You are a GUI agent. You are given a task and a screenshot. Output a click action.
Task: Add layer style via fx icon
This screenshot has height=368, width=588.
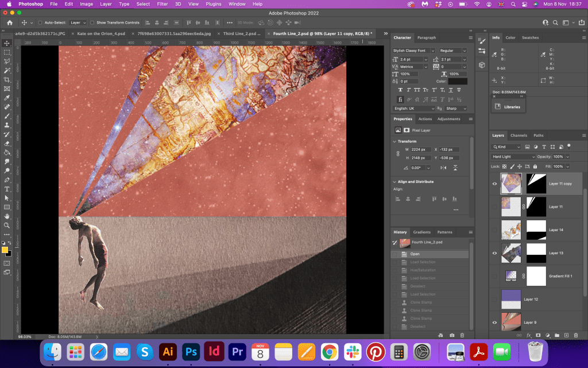point(528,335)
